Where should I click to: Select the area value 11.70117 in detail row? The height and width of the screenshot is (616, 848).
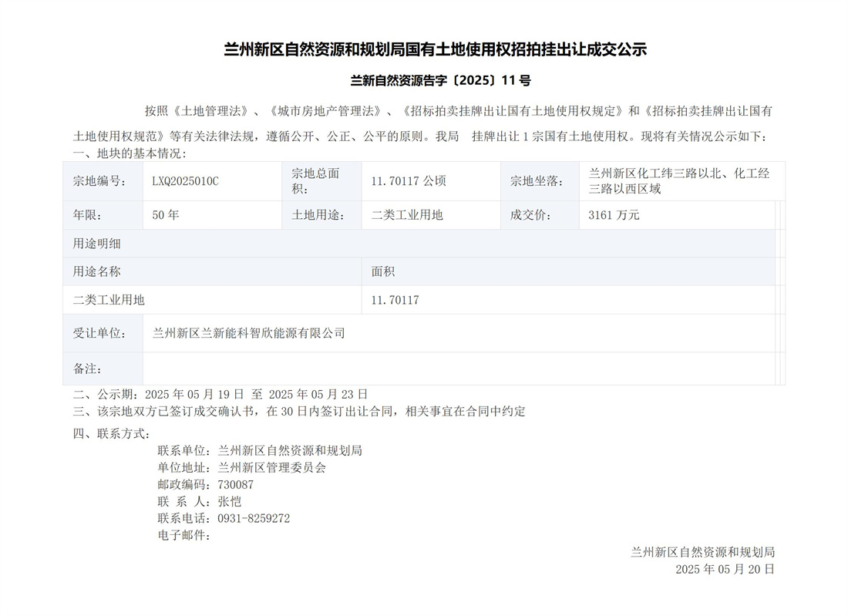coord(395,300)
